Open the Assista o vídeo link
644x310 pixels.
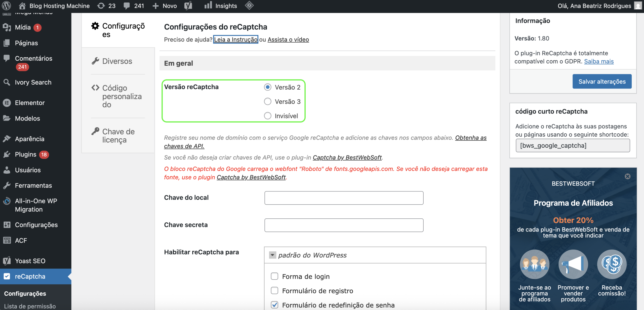coord(288,40)
